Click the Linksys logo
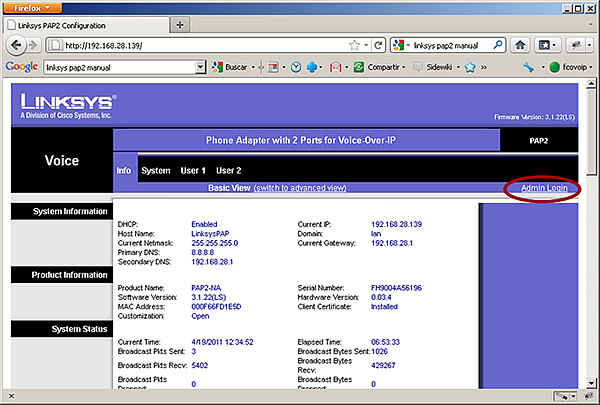This screenshot has width=600, height=405. point(68,106)
